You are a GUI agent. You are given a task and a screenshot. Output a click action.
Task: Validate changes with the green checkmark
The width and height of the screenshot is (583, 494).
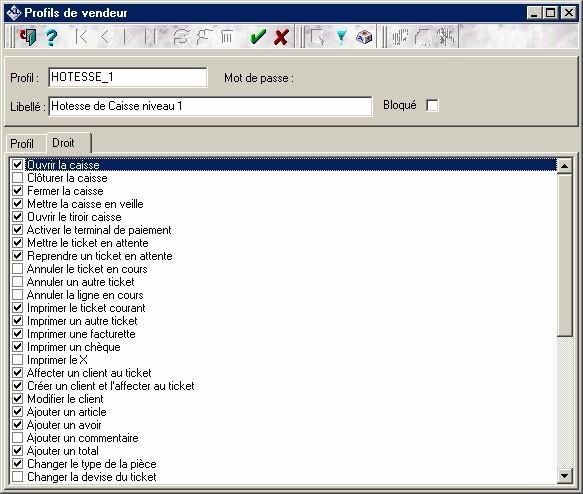click(258, 37)
